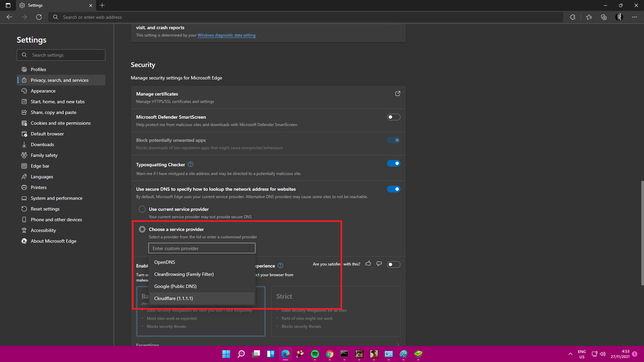Click the user profile avatar
Screen dimensions: 644x362
(619, 17)
